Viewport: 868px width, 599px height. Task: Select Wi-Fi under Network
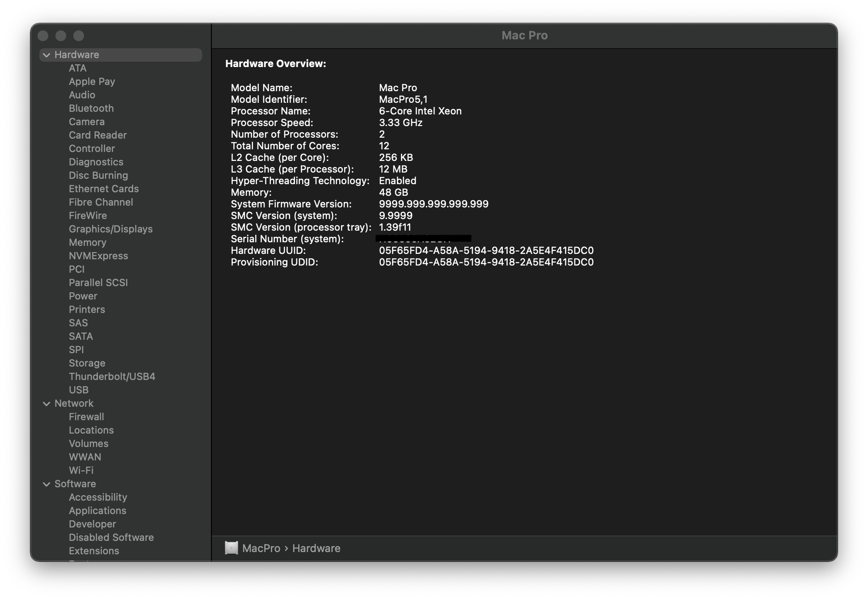[81, 470]
